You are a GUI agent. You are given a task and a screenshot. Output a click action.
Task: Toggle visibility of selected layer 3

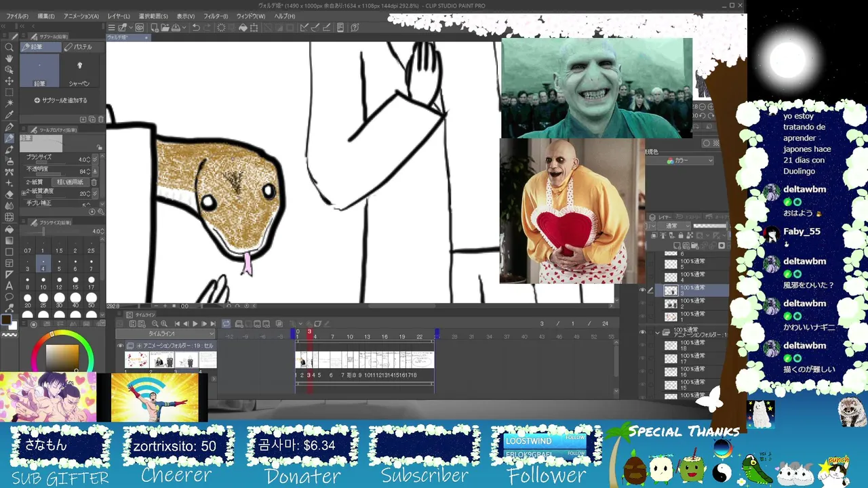643,290
